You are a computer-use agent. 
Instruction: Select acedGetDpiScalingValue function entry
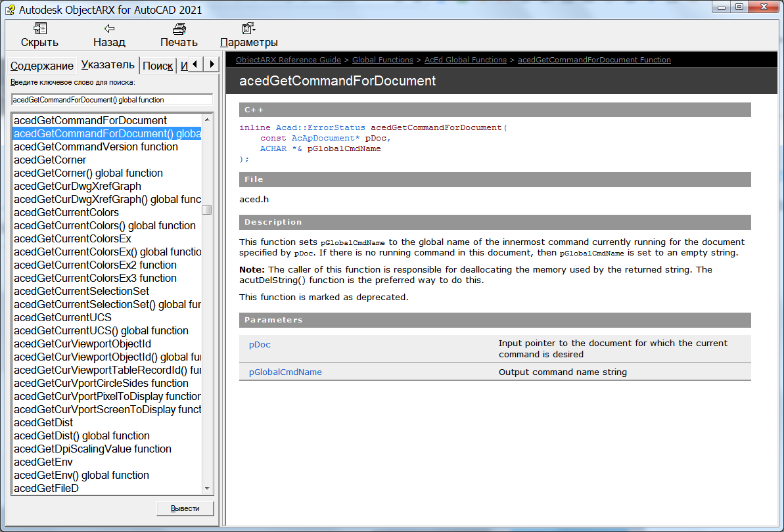(107, 449)
